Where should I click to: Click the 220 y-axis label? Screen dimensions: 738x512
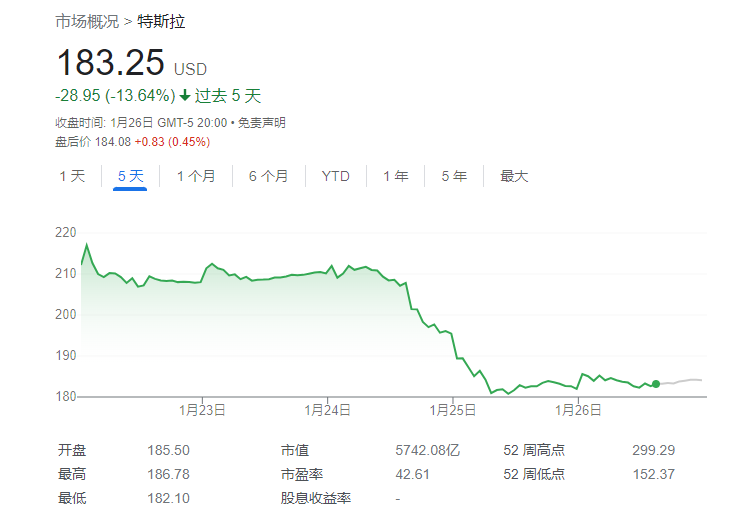click(65, 232)
